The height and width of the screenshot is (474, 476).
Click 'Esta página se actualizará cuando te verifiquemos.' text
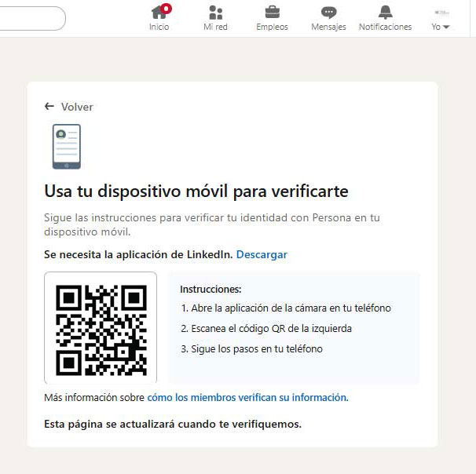[x=173, y=424]
